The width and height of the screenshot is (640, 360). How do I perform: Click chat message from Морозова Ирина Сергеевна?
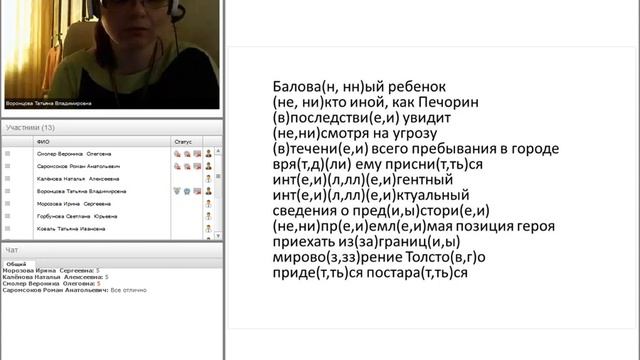coord(51,271)
